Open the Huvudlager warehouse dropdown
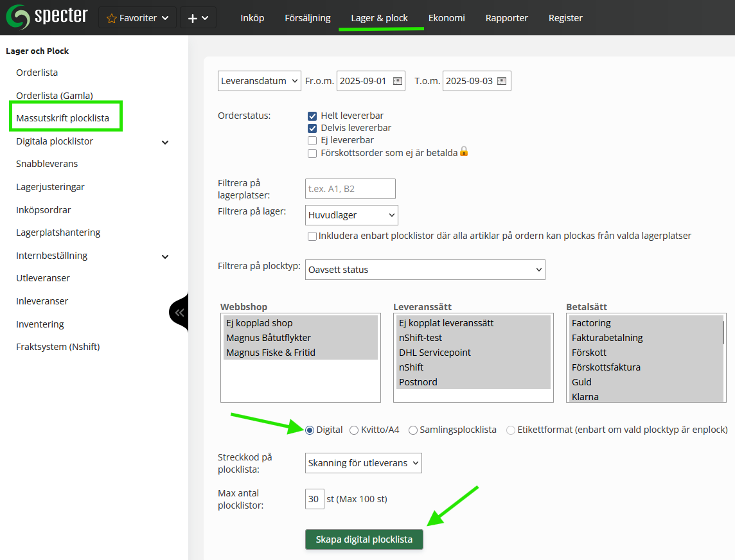 point(351,215)
